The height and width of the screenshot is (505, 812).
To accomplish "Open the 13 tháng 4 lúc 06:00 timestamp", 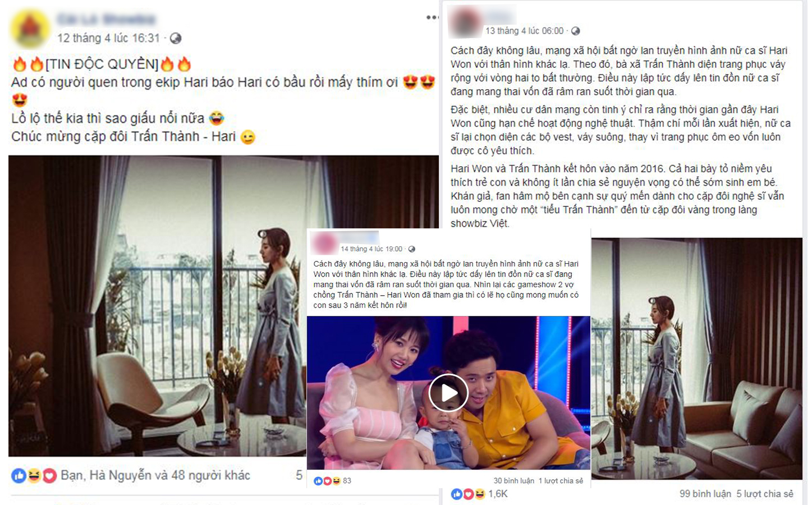I will 524,31.
